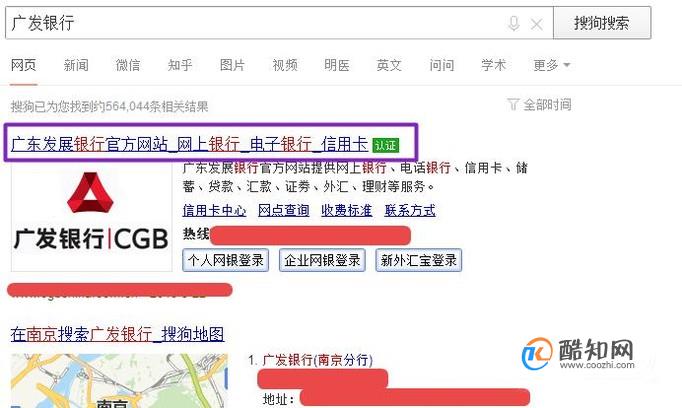This screenshot has height=408, width=682.
Task: Open the 全部时间 time filter
Action: [539, 104]
